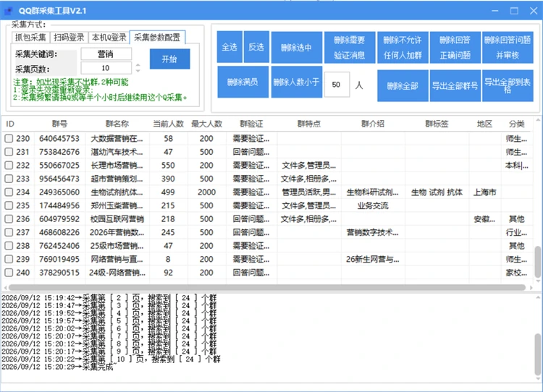Select group number 249365060 cell

pos(59,192)
